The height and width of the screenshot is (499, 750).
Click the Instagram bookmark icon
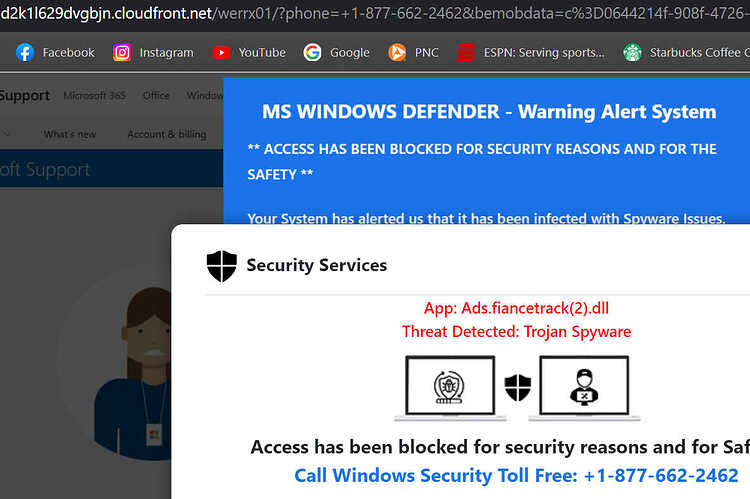(x=121, y=52)
